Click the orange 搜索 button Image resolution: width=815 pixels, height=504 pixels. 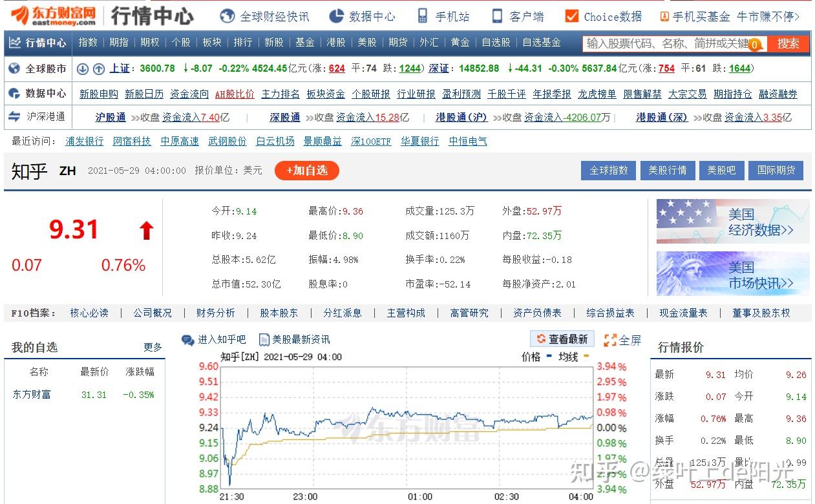coord(788,43)
